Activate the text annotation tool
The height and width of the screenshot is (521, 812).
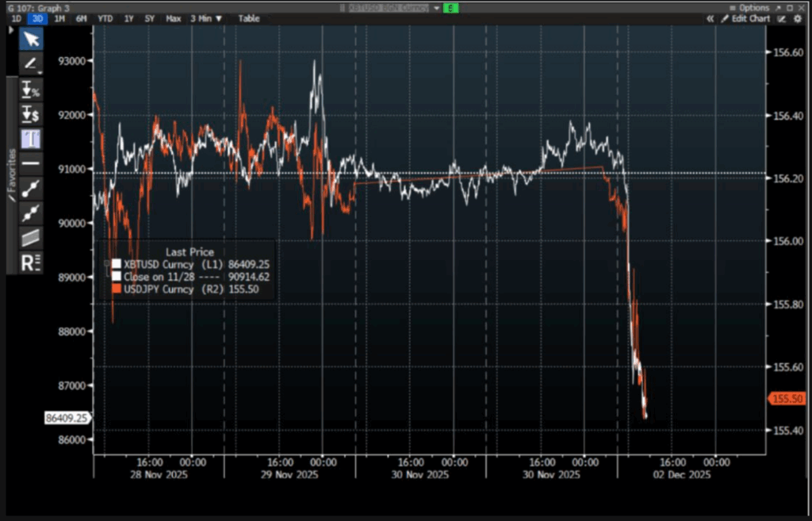[x=31, y=139]
